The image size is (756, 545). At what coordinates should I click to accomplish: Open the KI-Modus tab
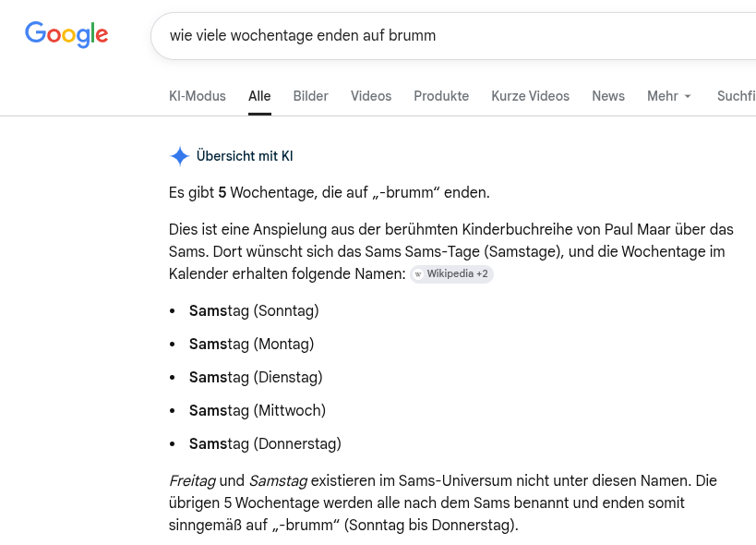coord(198,96)
